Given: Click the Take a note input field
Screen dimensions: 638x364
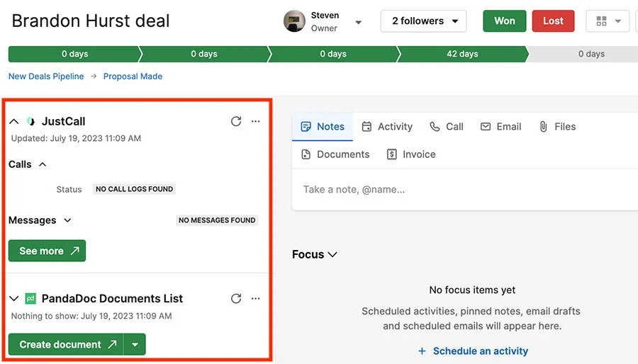Looking at the screenshot, I should coord(465,190).
